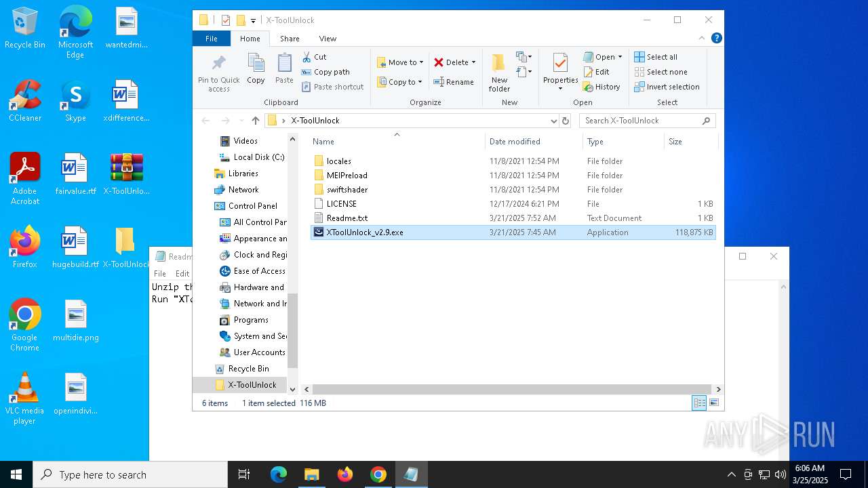Click the taskbar search box

pyautogui.click(x=130, y=474)
